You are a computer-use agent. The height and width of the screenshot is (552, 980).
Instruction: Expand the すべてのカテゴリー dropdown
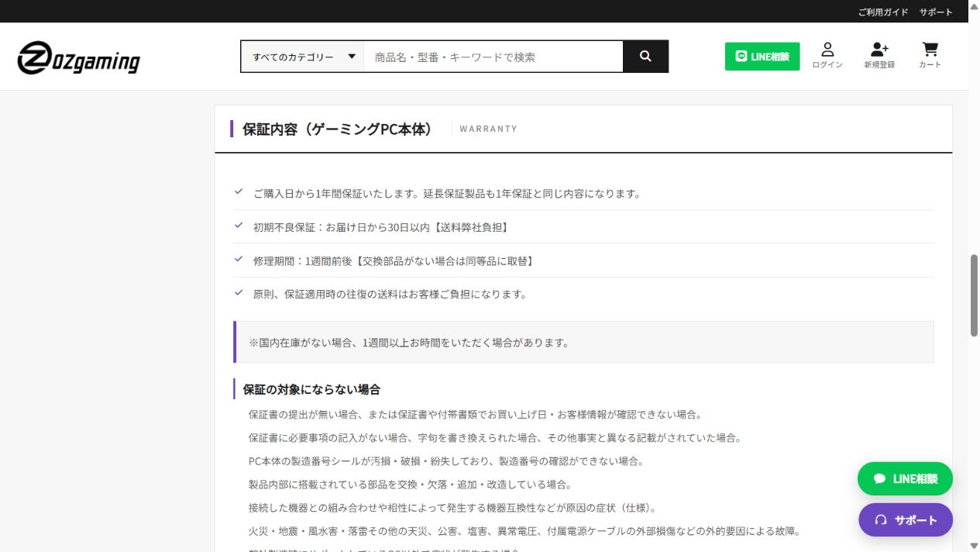click(303, 57)
